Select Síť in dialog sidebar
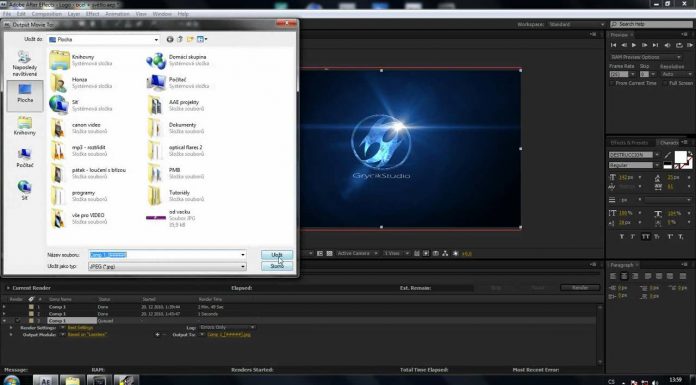 tap(25, 190)
